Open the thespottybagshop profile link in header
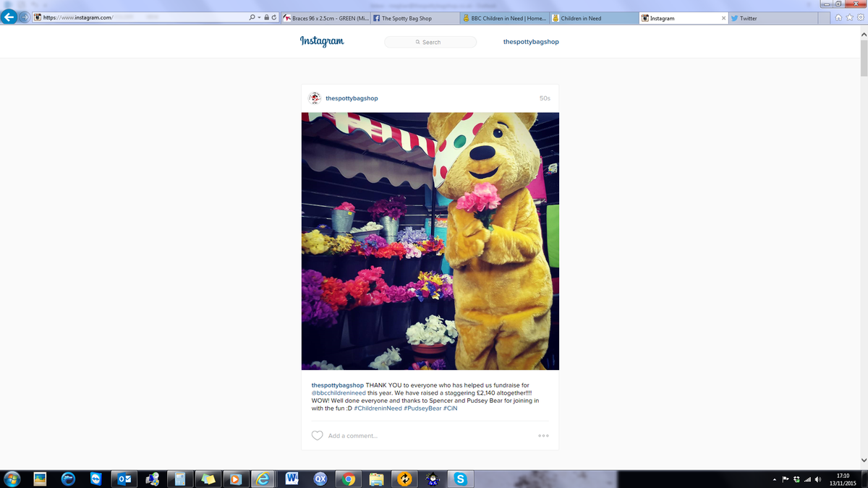 [531, 42]
